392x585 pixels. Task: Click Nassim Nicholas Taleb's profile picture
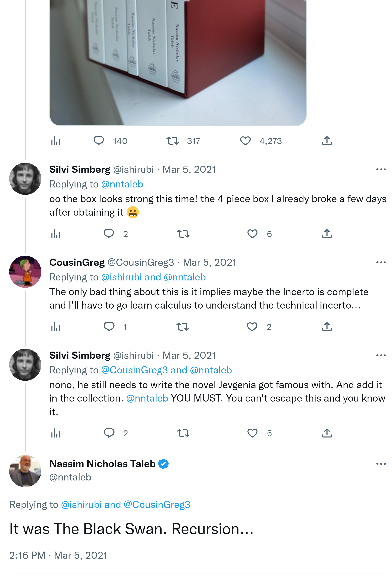pos(25,471)
